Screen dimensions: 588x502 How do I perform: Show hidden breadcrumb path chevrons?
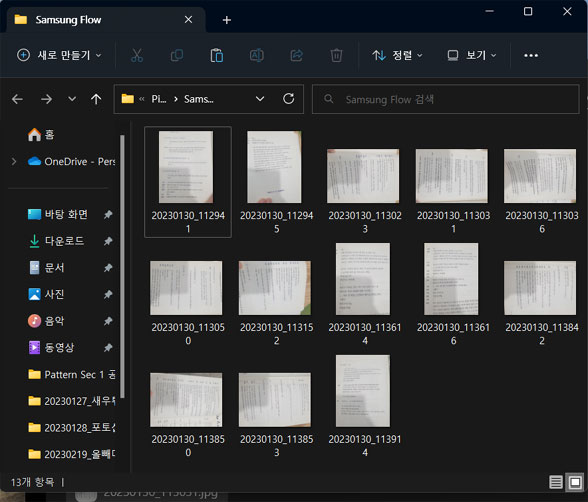[x=142, y=99]
